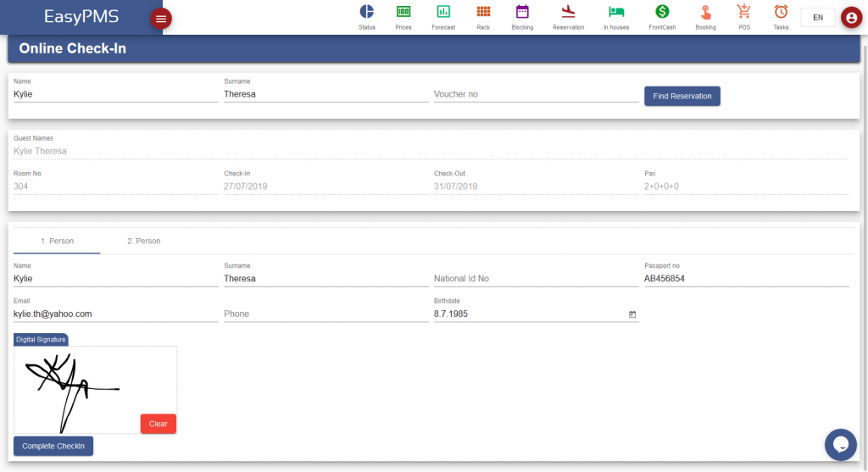Click the Guest Names value Kylie Theresa
The height and width of the screenshot is (472, 868).
pos(40,152)
